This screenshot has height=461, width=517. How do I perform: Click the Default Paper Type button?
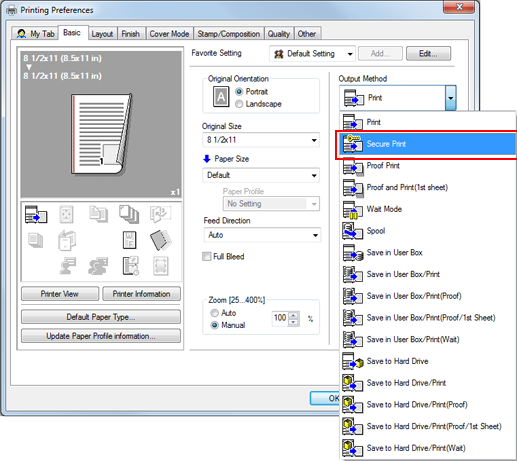point(101,317)
